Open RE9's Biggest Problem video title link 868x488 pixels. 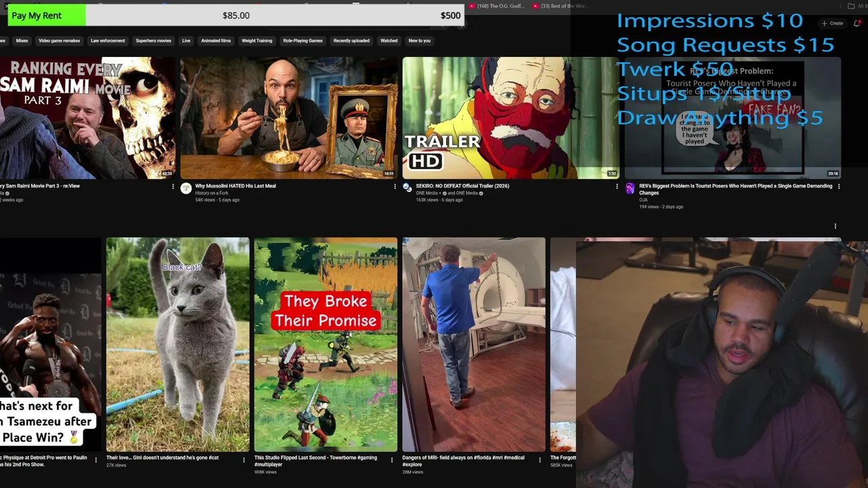point(736,189)
